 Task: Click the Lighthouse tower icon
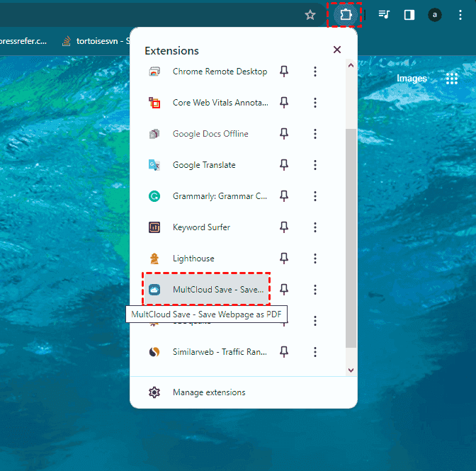154,259
